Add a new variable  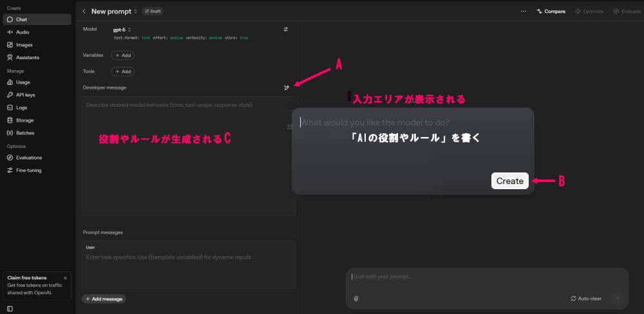coord(122,55)
